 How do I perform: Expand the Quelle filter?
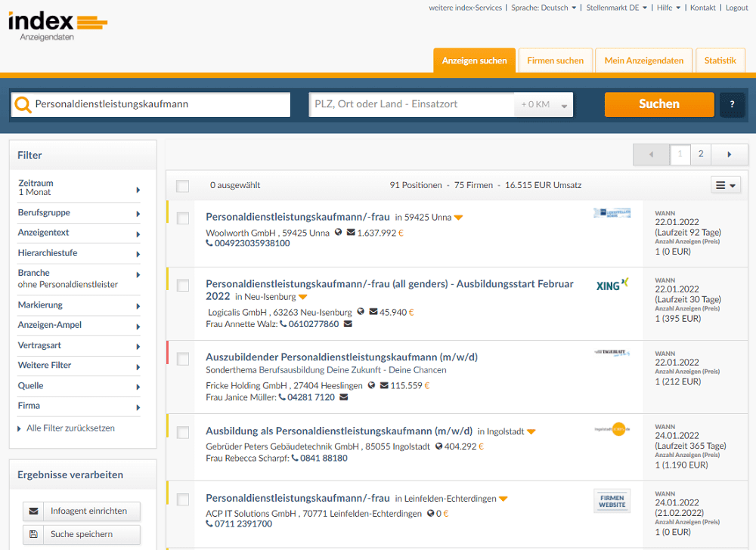click(79, 386)
